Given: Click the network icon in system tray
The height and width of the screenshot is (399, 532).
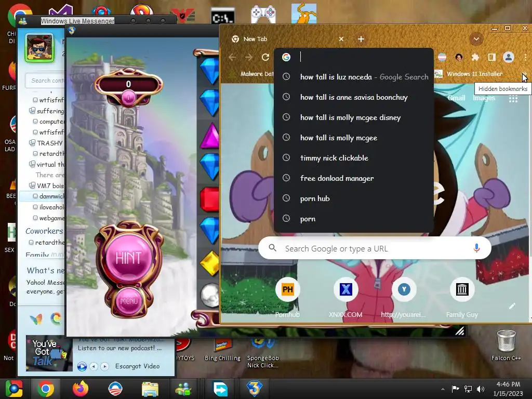Looking at the screenshot, I should [x=468, y=389].
